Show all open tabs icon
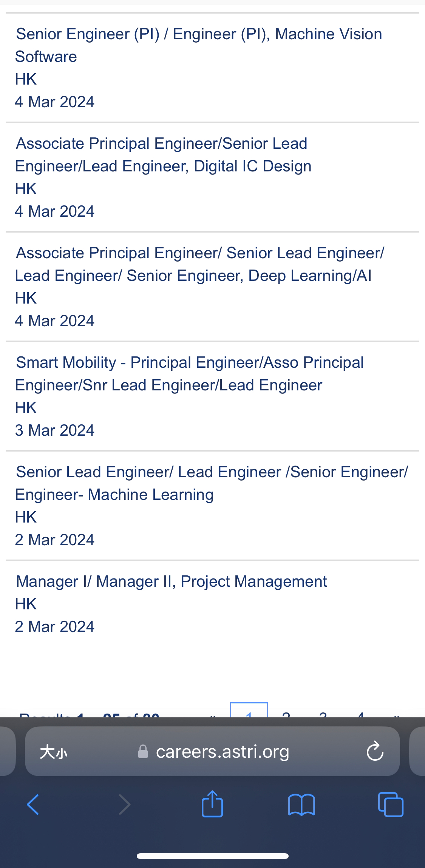This screenshot has height=868, width=425. point(391,805)
